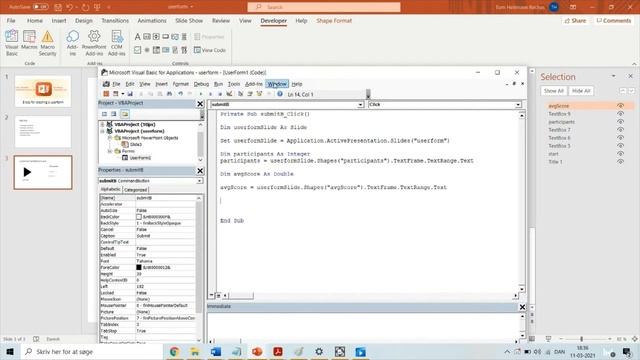Open Macro Security settings
The height and width of the screenshot is (360, 640).
tap(47, 43)
